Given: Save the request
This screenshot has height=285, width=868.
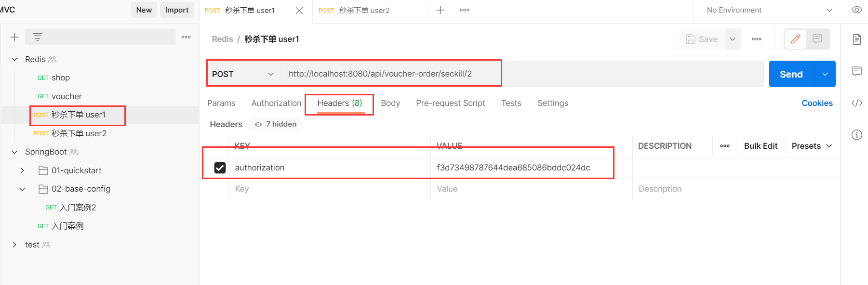Looking at the screenshot, I should tap(702, 39).
